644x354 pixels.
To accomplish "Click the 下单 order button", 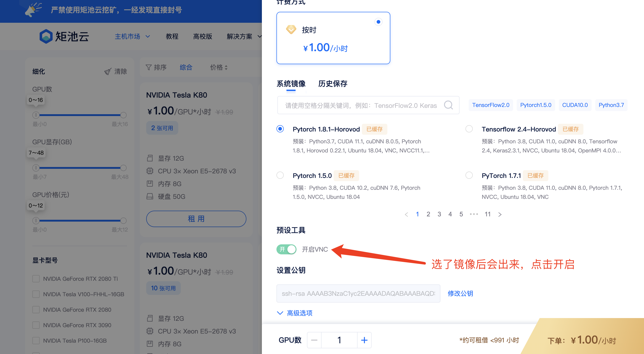I will click(582, 340).
